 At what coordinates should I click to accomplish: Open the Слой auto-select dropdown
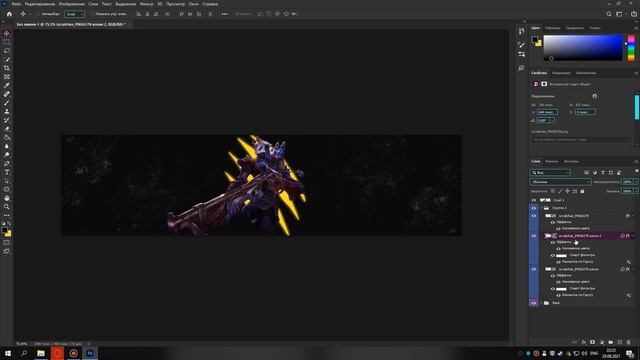tap(74, 14)
